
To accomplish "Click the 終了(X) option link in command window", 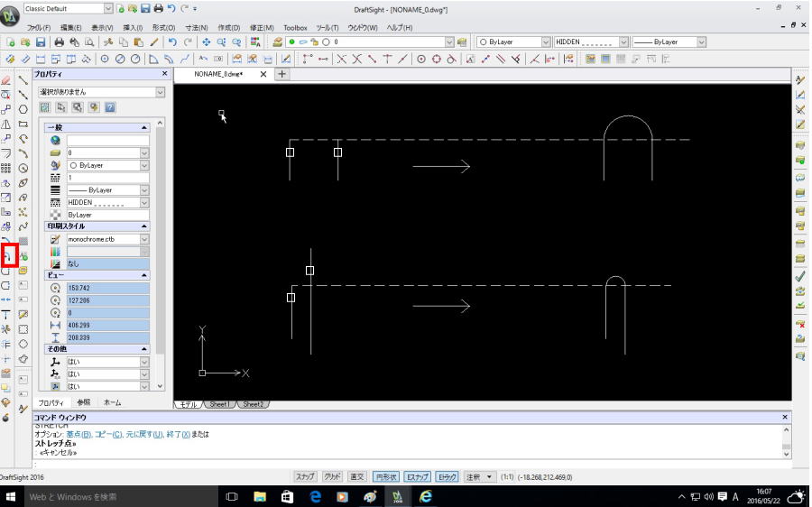I will click(x=178, y=435).
